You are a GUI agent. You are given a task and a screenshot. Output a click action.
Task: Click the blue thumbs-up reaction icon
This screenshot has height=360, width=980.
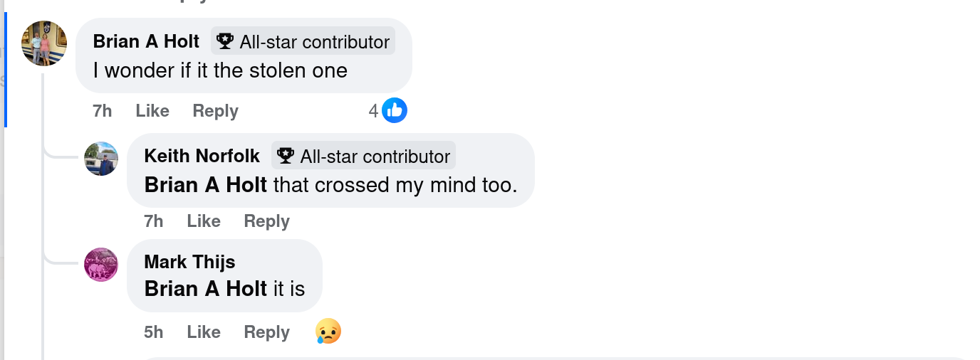coord(395,110)
